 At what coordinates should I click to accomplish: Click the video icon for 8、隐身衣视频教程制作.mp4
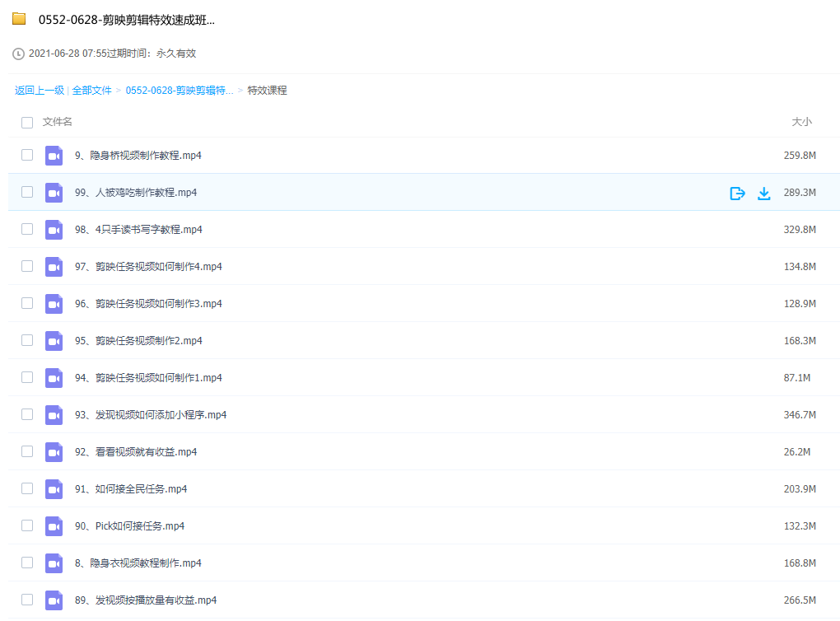54,563
